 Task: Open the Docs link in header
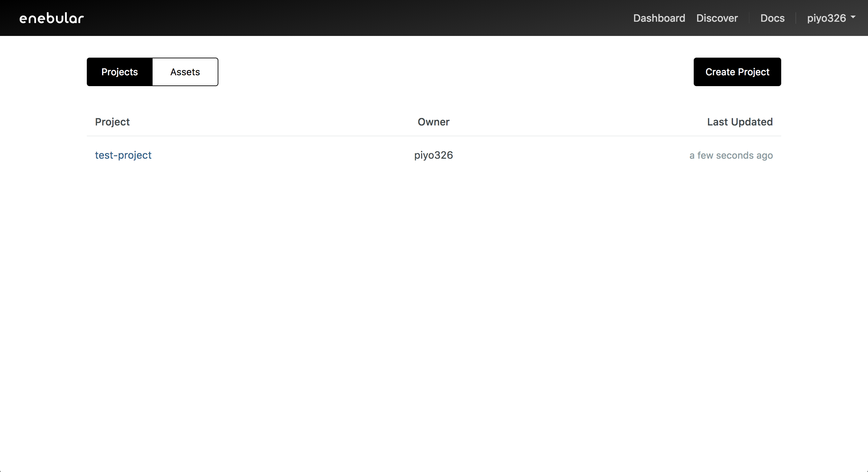tap(772, 18)
